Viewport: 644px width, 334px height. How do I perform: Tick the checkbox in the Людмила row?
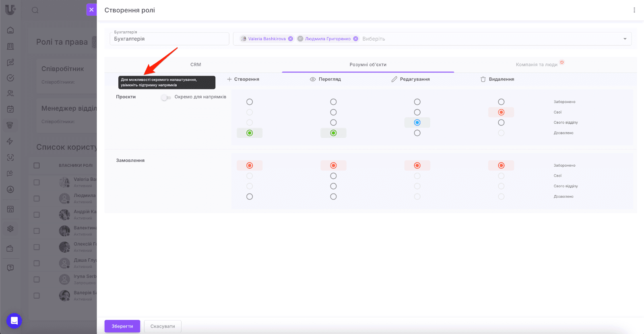(37, 198)
